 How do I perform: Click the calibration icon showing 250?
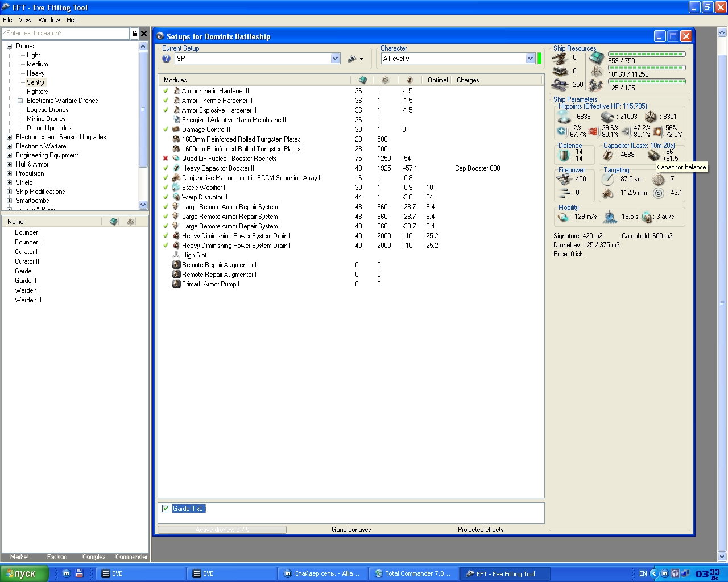[x=561, y=85]
